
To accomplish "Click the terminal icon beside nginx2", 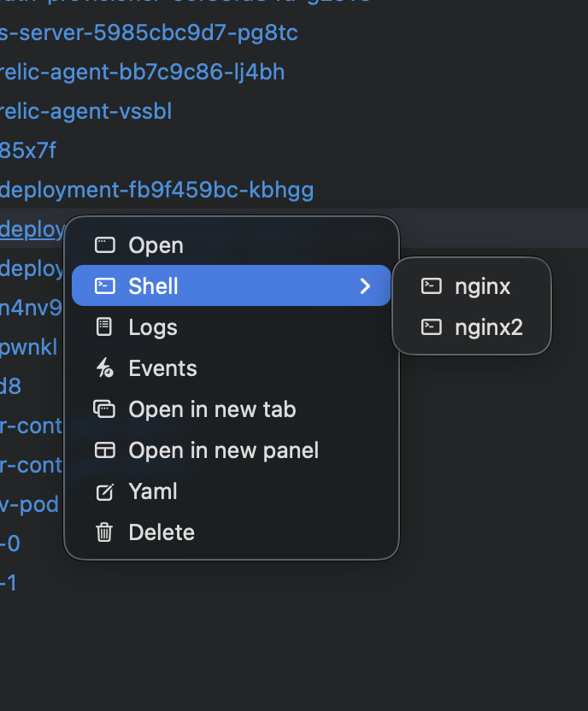I will coord(431,326).
